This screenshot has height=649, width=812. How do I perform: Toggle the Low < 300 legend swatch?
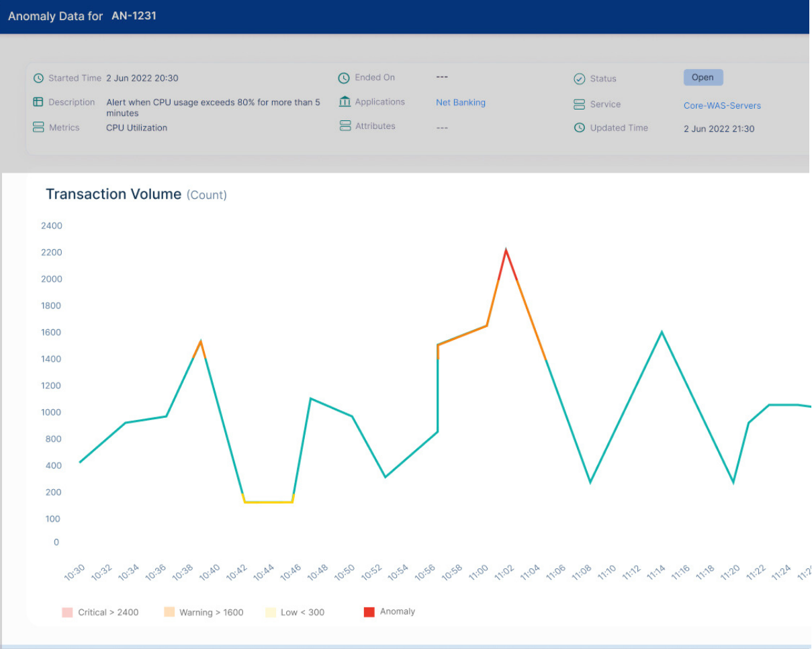point(271,612)
